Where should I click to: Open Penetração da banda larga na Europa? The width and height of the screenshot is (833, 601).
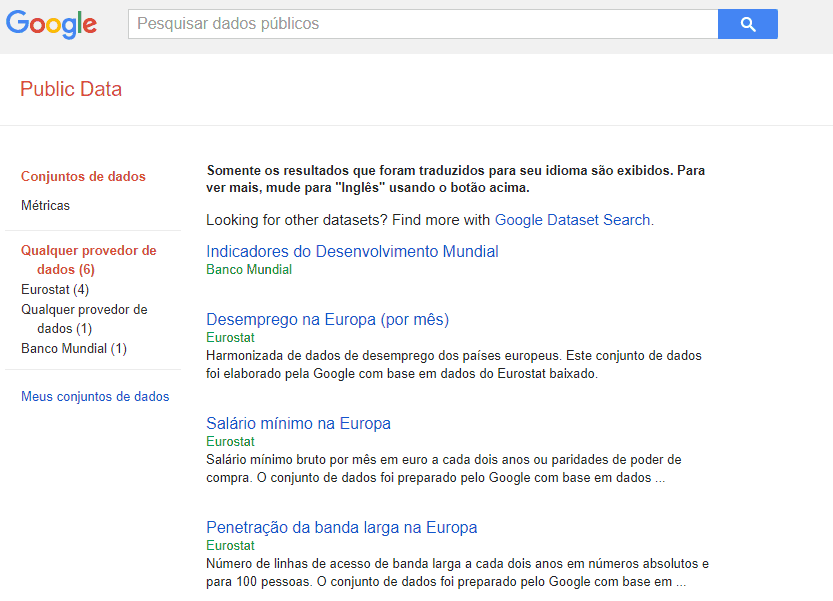342,528
